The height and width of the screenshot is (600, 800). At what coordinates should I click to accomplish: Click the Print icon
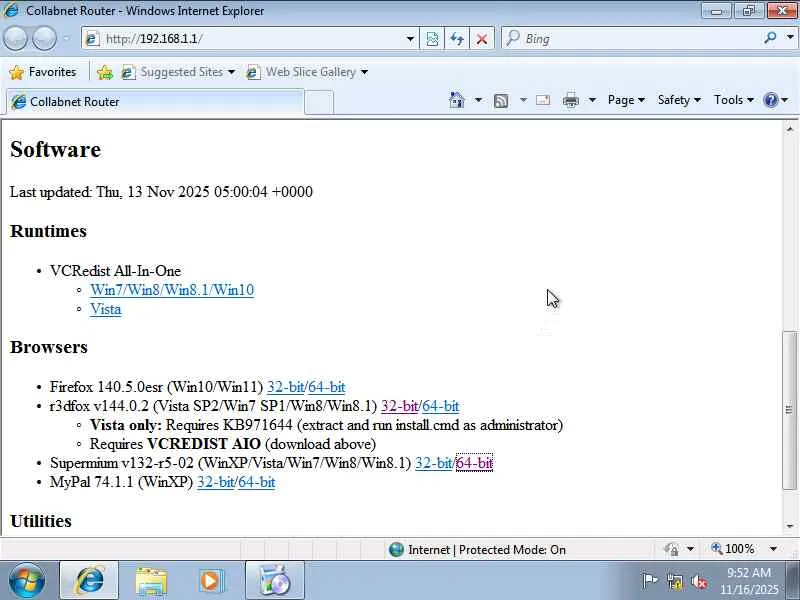click(x=570, y=100)
